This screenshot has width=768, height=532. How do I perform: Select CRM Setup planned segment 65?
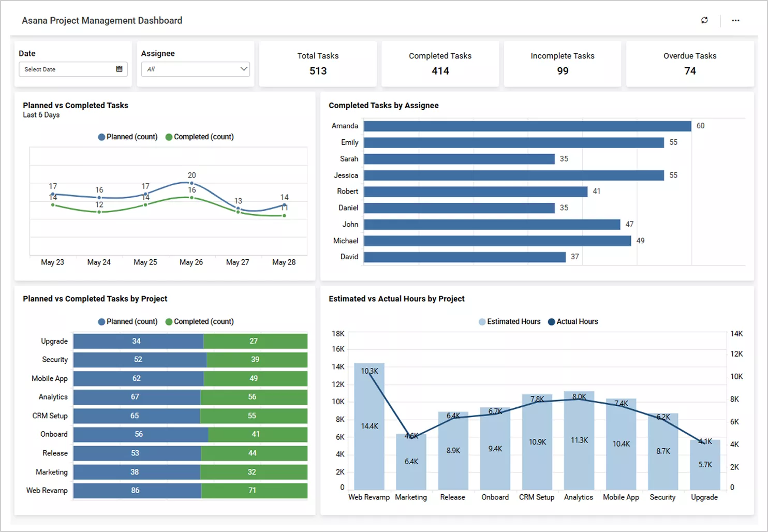click(137, 416)
